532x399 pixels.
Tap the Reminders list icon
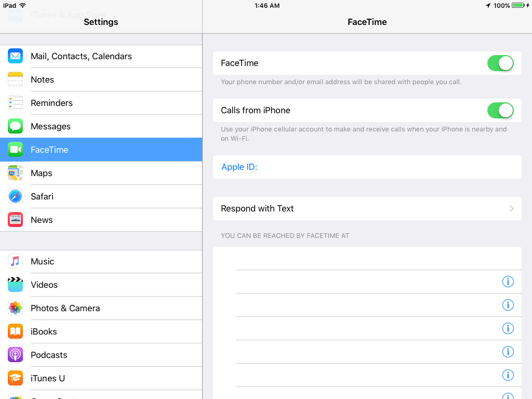tap(15, 103)
